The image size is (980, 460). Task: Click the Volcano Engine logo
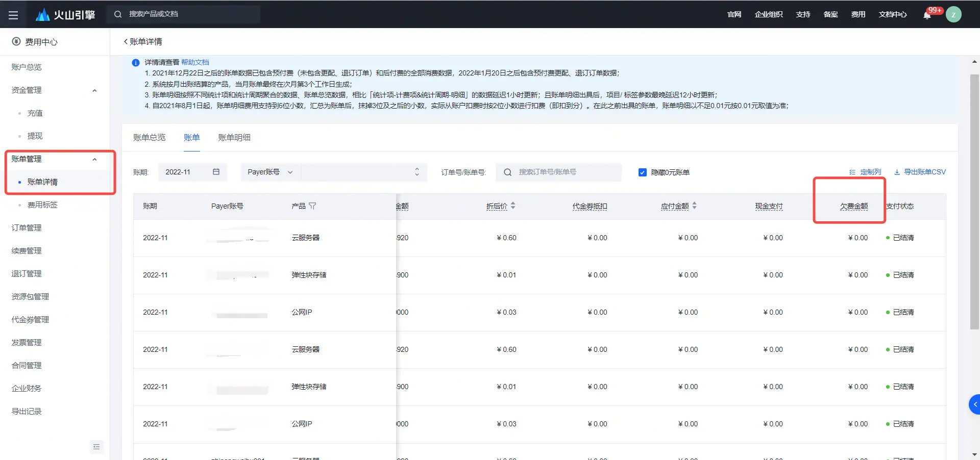tap(65, 15)
